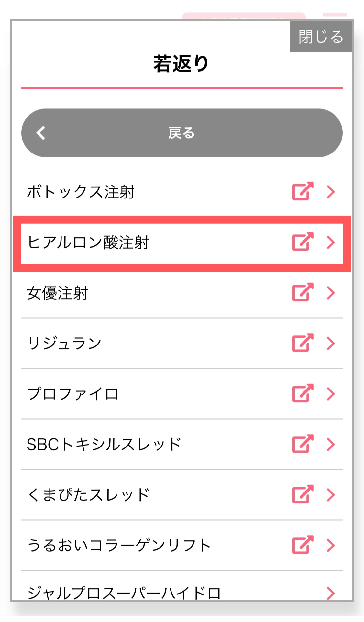Click the chevron arrow for プロファイロ
The image size is (364, 622).
pos(331,394)
